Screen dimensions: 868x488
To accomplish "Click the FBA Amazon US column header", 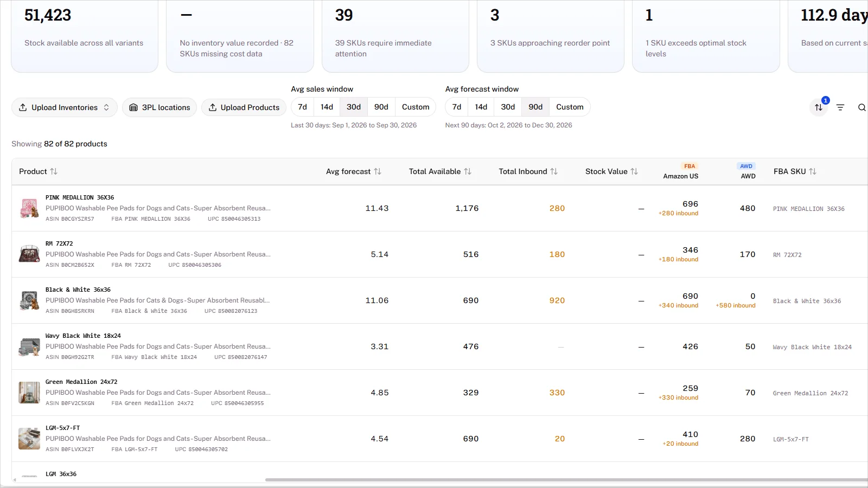I will [681, 171].
